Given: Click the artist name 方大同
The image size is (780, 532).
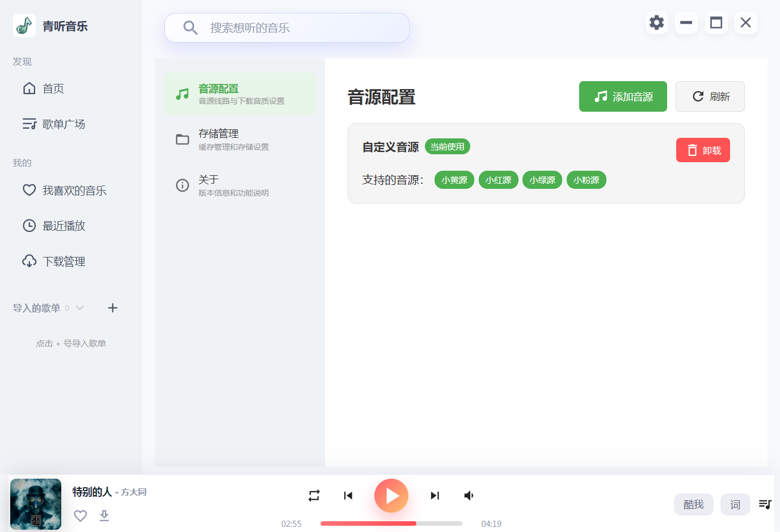Looking at the screenshot, I should tap(134, 492).
